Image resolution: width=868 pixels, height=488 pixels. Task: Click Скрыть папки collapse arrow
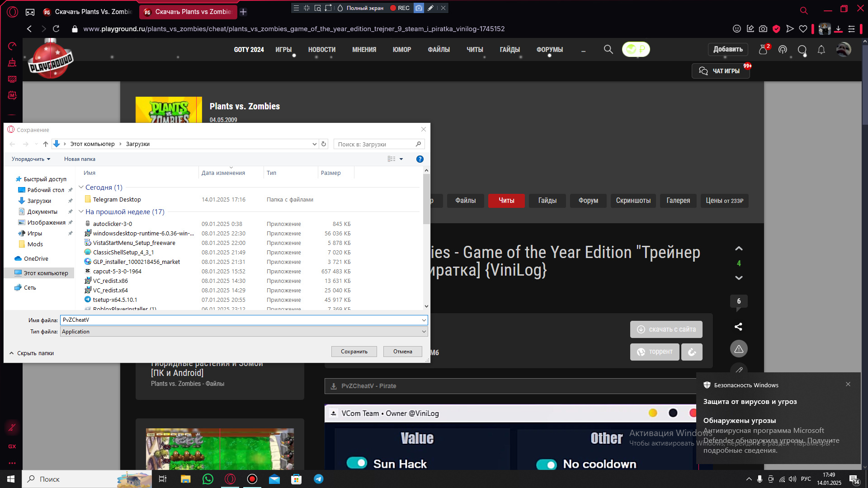point(12,353)
